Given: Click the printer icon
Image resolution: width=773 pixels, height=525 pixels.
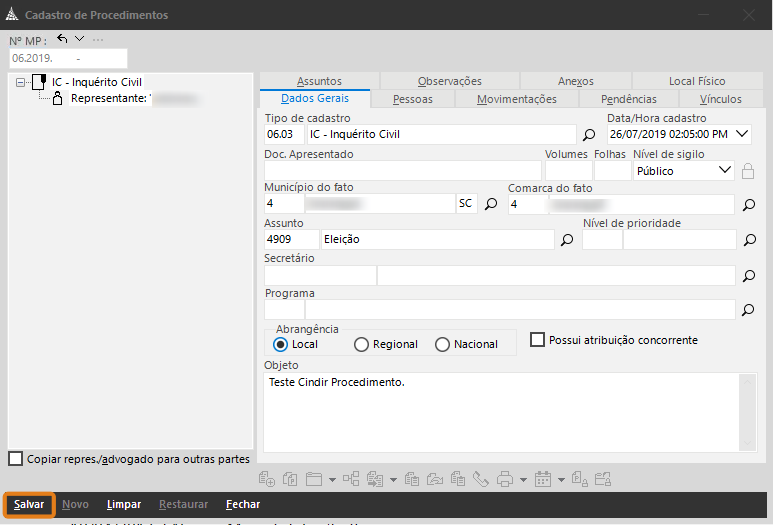Looking at the screenshot, I should tap(505, 479).
